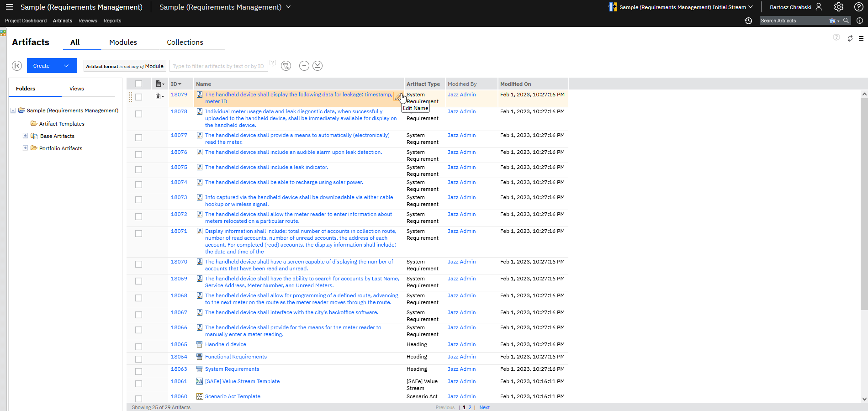This screenshot has height=411, width=868.
Task: Click the user profile icon
Action: pyautogui.click(x=819, y=7)
